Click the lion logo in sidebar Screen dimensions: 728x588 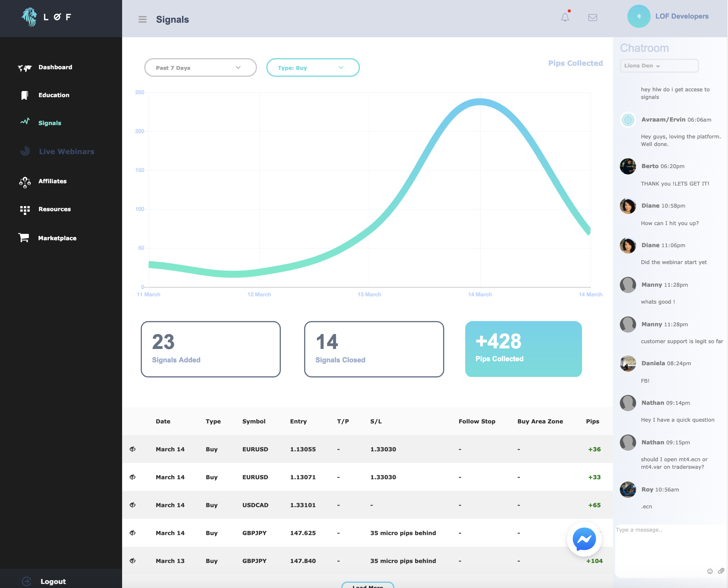point(30,17)
